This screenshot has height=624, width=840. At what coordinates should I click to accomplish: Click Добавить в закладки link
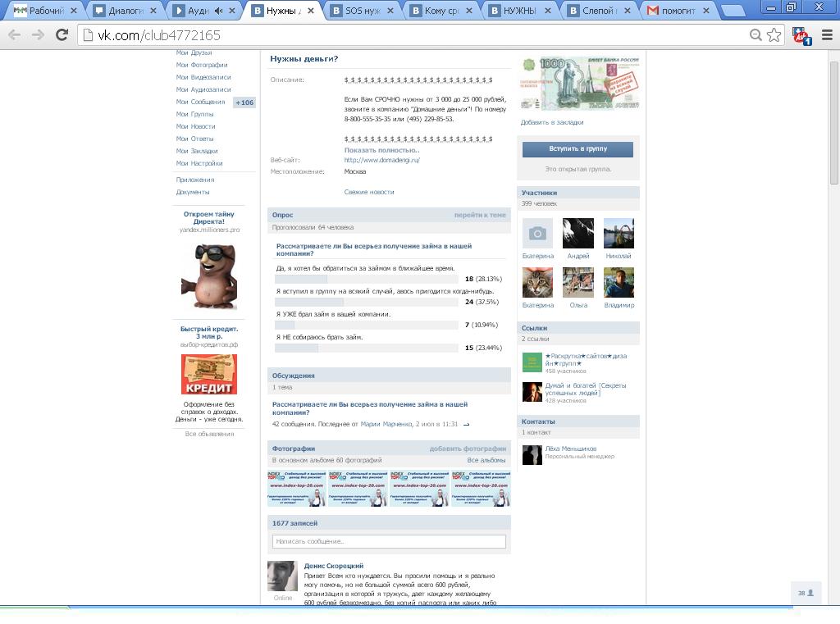click(552, 123)
